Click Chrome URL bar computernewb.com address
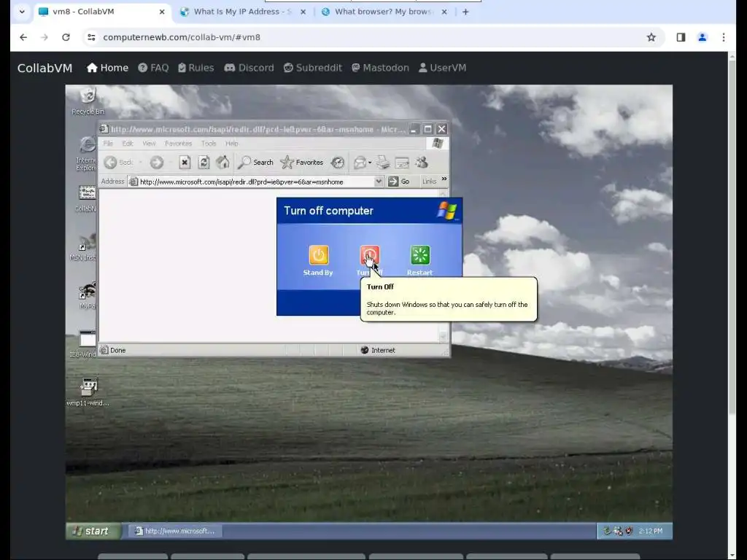The width and height of the screenshot is (747, 560). click(182, 37)
